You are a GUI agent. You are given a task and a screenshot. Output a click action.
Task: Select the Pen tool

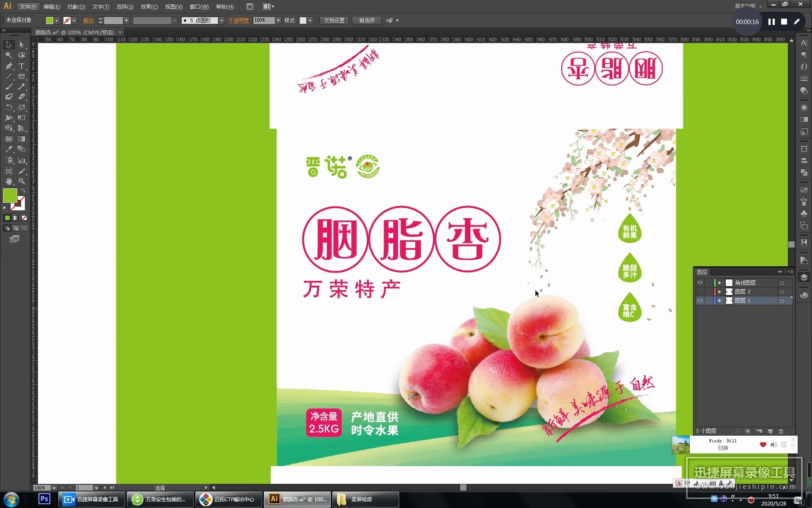click(x=8, y=66)
